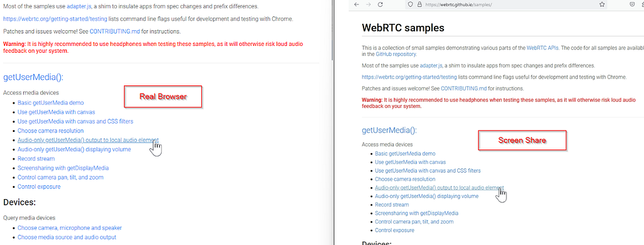Open Control camera pan, tilt, zoom, left window

coord(60,177)
